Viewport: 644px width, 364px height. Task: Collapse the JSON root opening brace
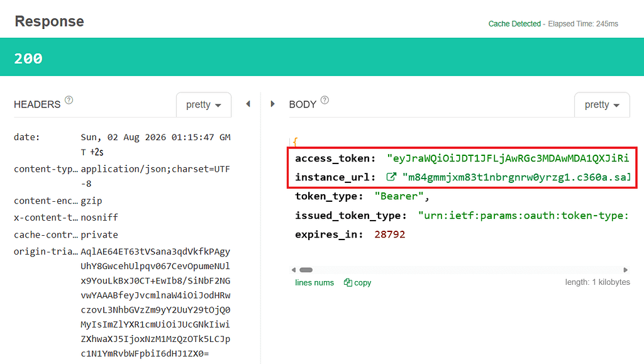[x=295, y=142]
